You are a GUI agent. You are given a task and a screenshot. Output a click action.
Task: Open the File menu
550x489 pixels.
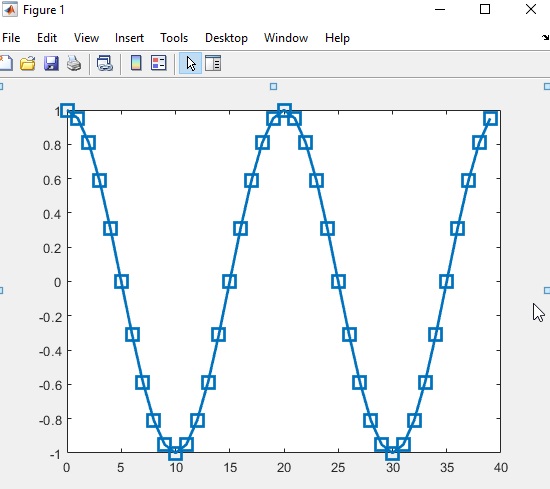(x=11, y=38)
